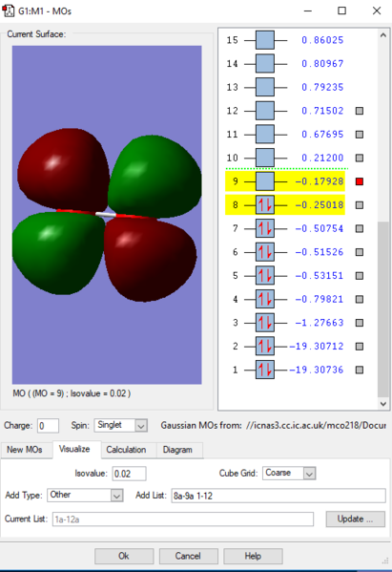This screenshot has height=572, width=392.
Task: Click energy value 0.80967
Action: [x=322, y=64]
